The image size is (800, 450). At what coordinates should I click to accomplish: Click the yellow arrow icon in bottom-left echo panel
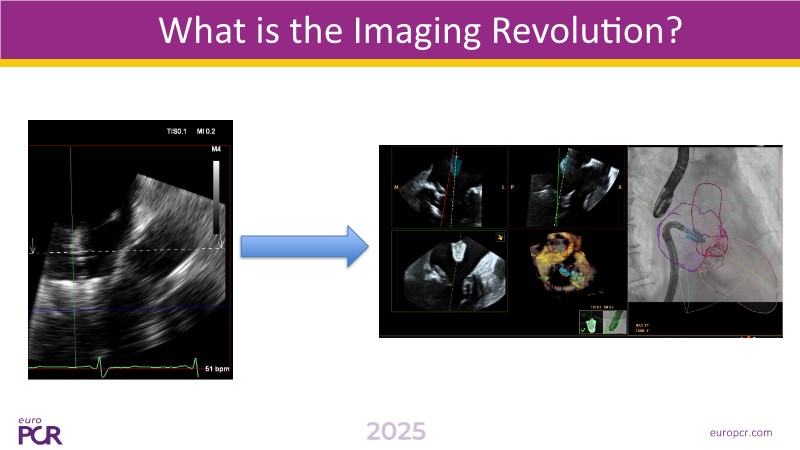point(498,238)
